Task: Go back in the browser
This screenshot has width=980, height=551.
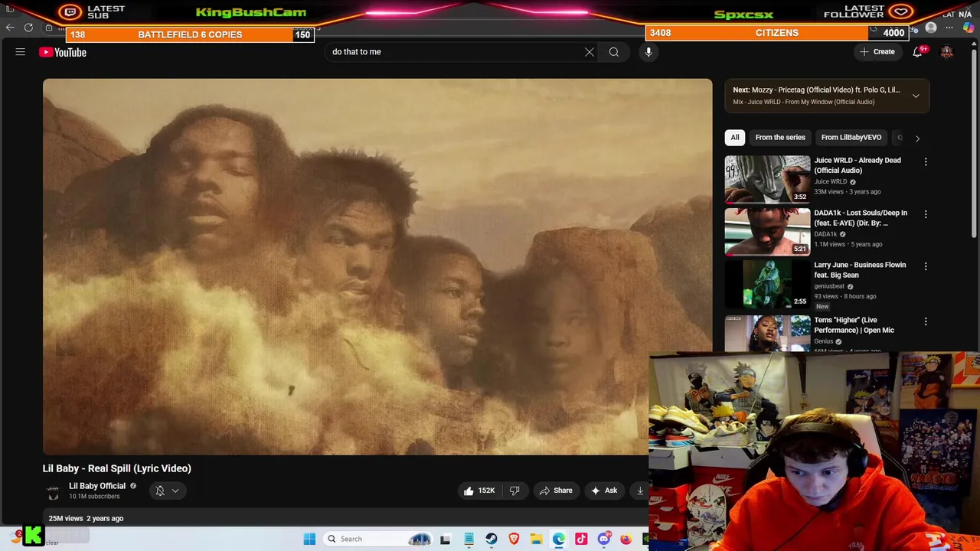Action: 10,28
